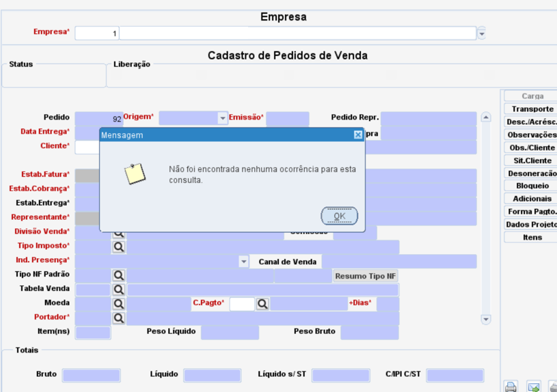557x392 pixels.
Task: Click the Pedido field showing 92
Action: 98,119
